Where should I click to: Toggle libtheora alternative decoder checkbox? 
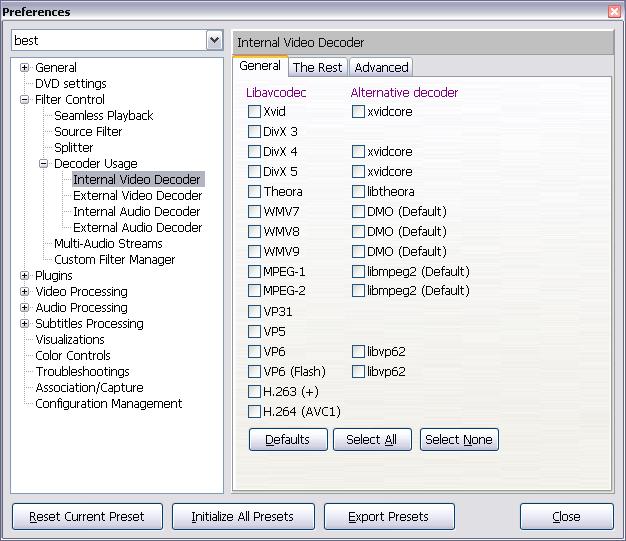pyautogui.click(x=358, y=192)
